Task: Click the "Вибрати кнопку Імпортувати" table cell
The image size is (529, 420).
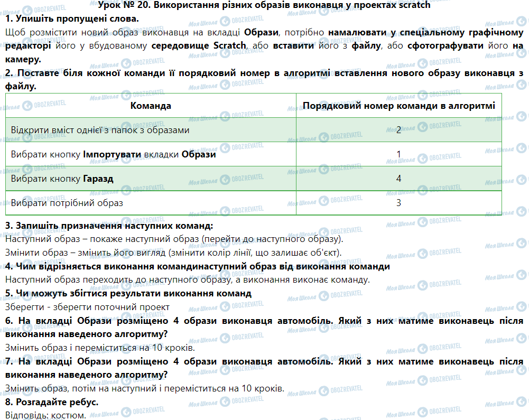Action: coord(113,155)
